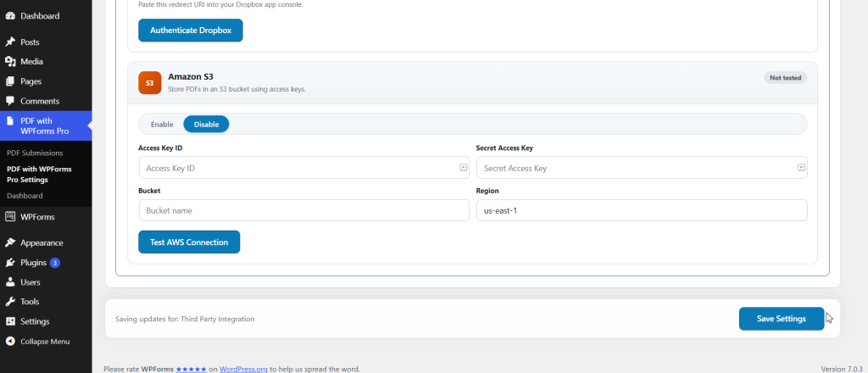Click autofill icon in Secret Access Key field
The width and height of the screenshot is (868, 373).
pyautogui.click(x=801, y=167)
